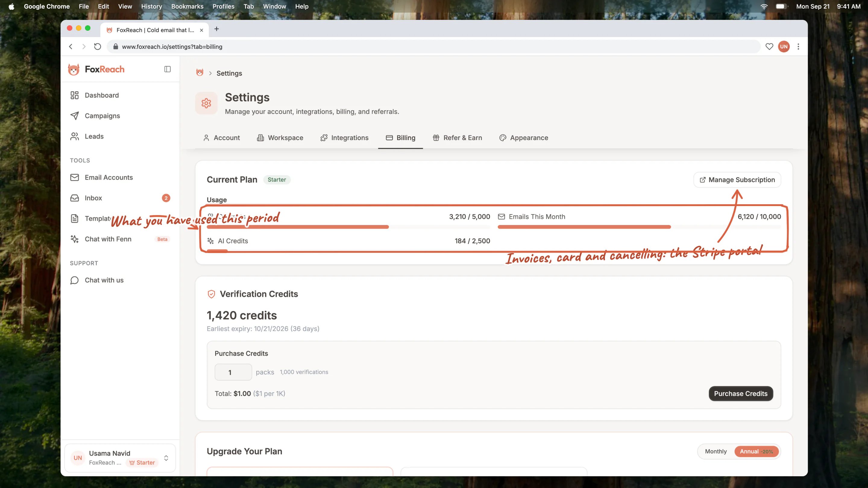
Task: Open the Apple menu
Action: [x=11, y=6]
